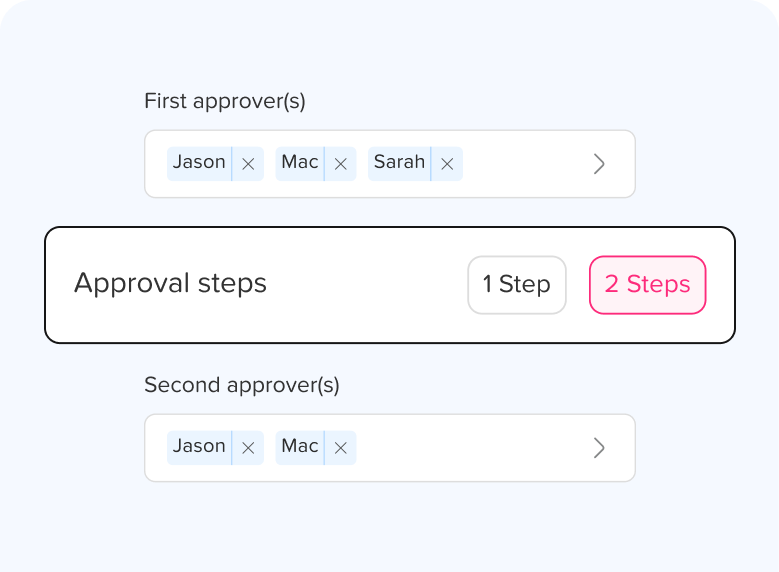Select the Sarah tag name
This screenshot has height=572, width=779.
pos(398,163)
